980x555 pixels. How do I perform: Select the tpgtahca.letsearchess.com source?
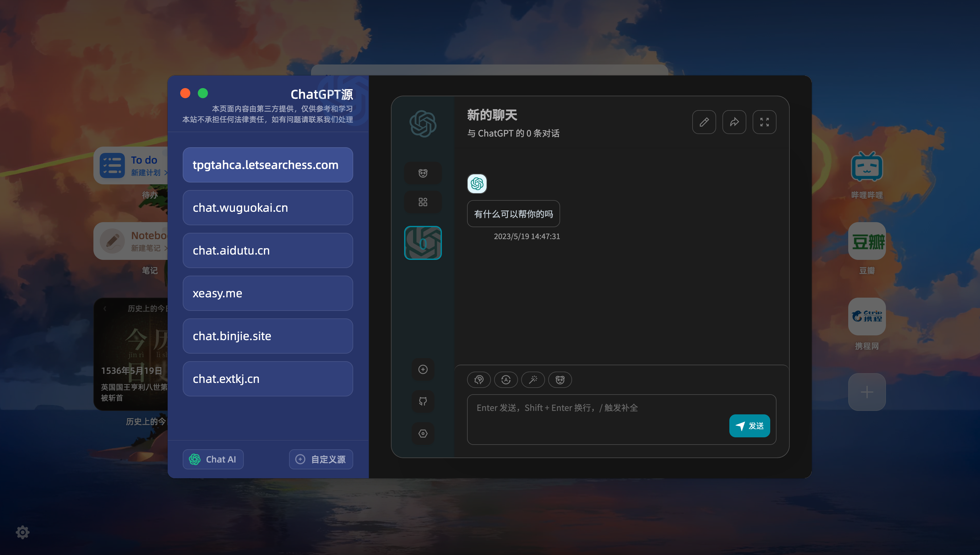click(x=267, y=165)
